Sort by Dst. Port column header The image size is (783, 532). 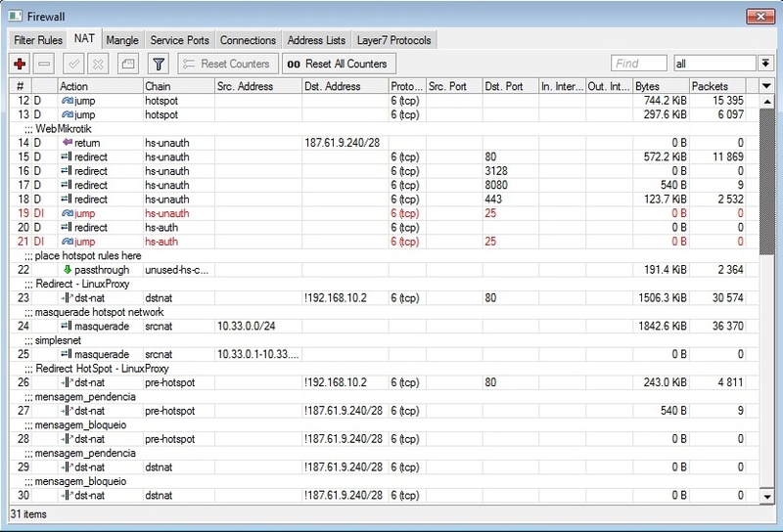coord(510,86)
